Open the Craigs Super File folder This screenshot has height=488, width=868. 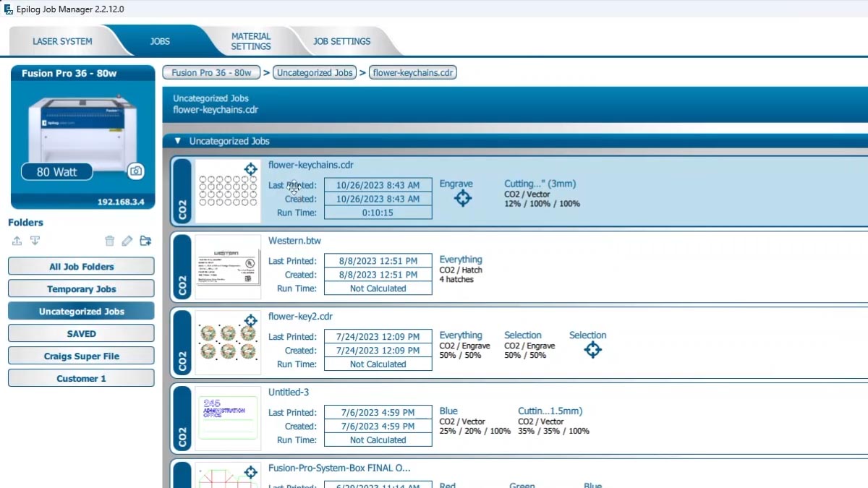(81, 356)
